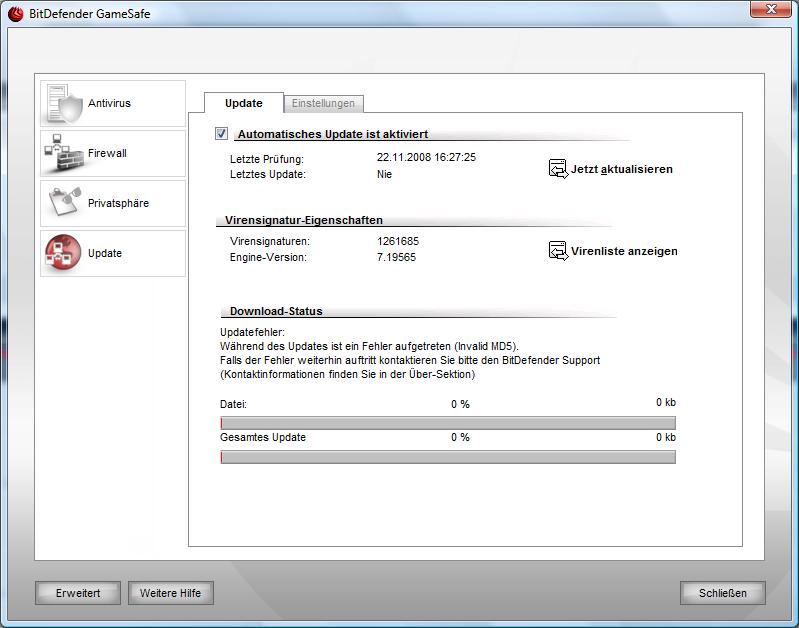Click the Invalid MD5 error message line

coord(369,346)
